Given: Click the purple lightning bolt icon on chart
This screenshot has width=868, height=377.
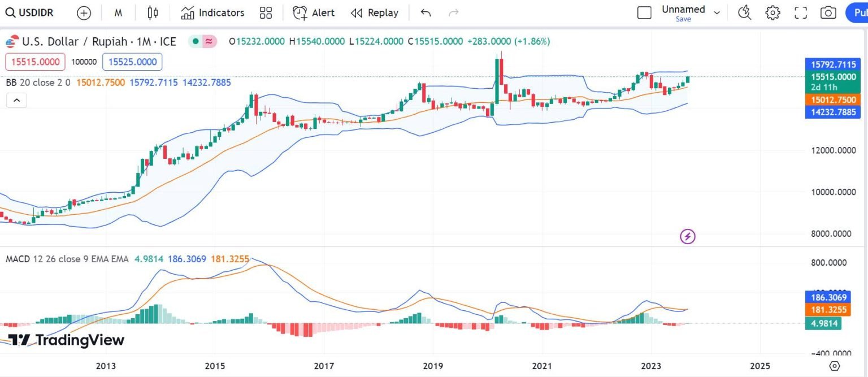Looking at the screenshot, I should click(687, 236).
